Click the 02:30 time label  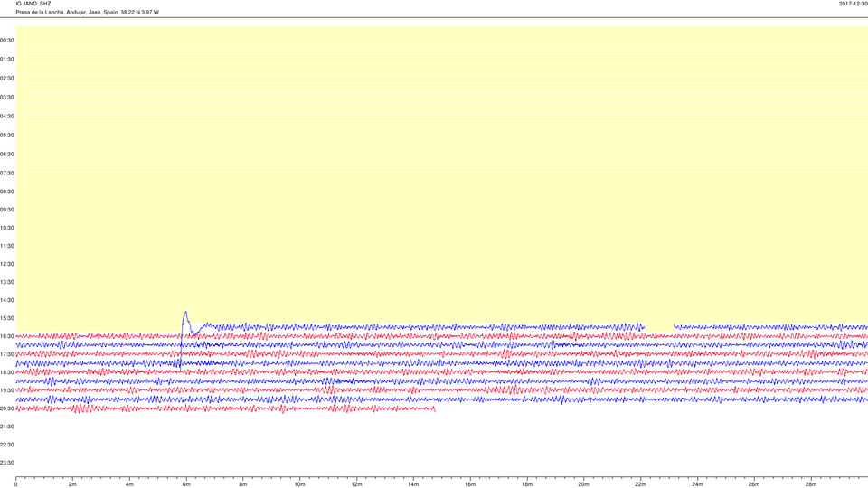[x=7, y=78]
